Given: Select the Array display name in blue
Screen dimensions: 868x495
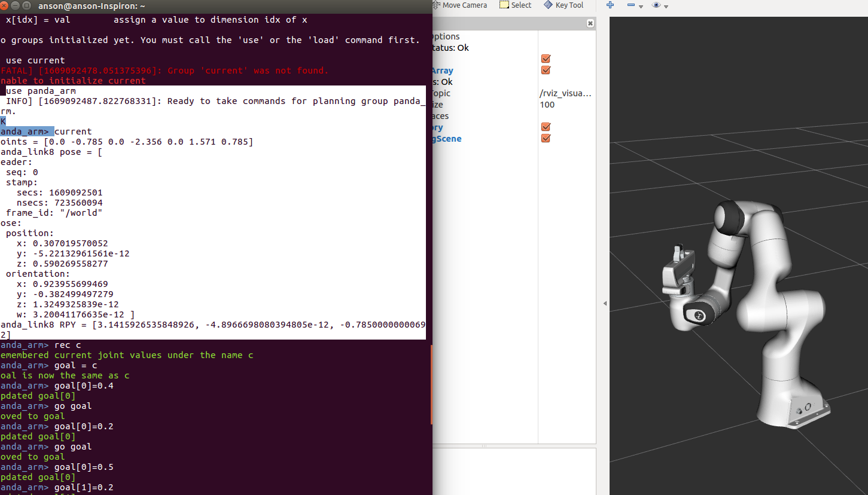Looking at the screenshot, I should [x=443, y=71].
